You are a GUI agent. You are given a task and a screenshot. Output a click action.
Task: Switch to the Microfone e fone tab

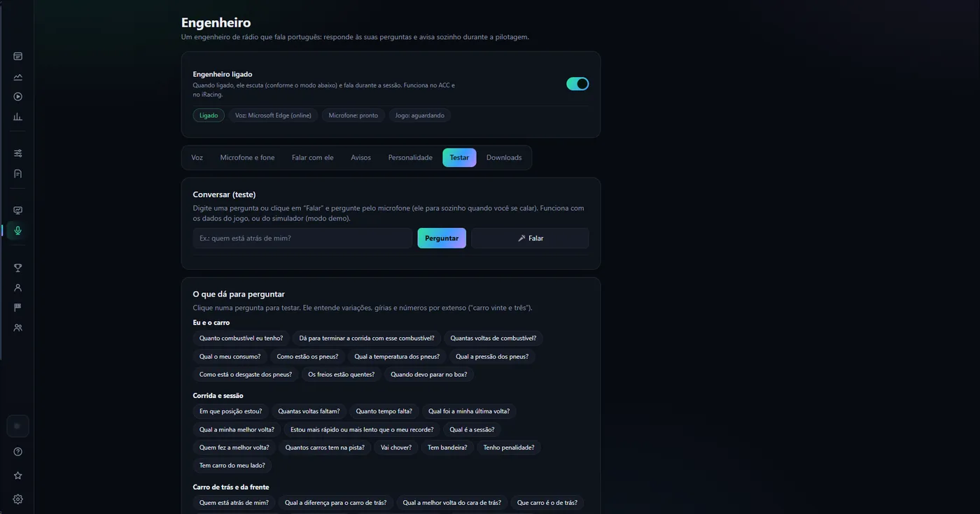[x=247, y=158]
